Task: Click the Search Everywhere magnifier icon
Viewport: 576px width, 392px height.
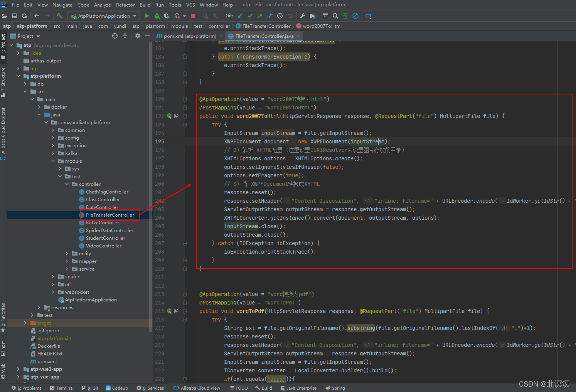Action: pyautogui.click(x=335, y=16)
